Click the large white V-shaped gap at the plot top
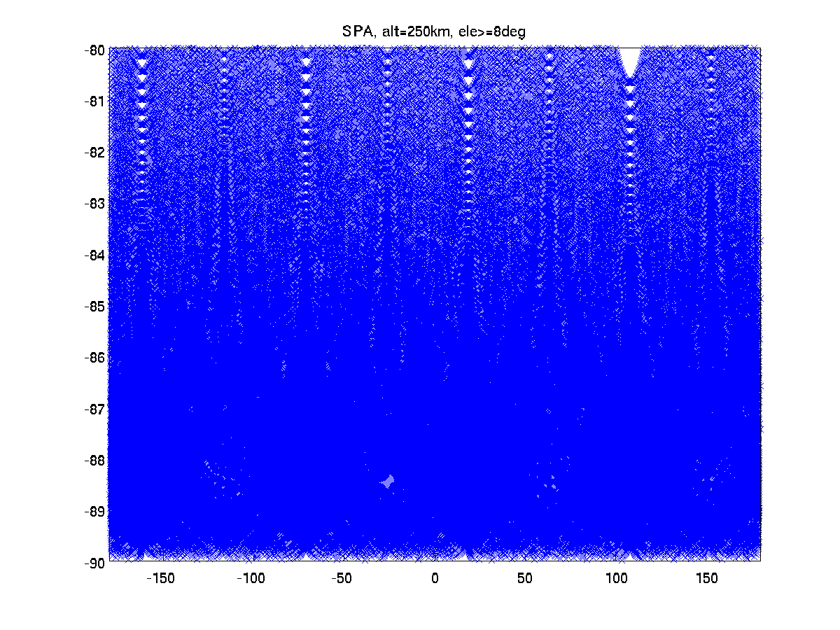The width and height of the screenshot is (840, 630). click(630, 59)
